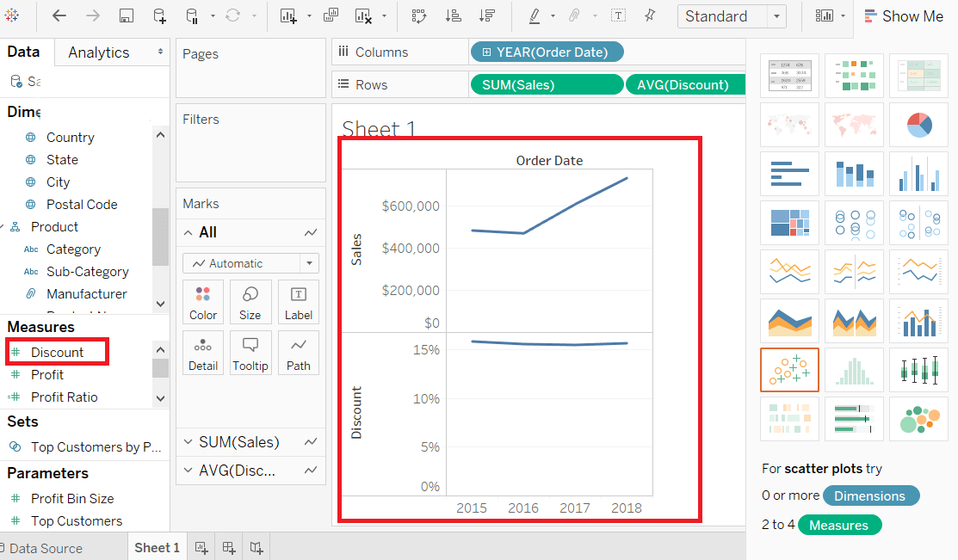Click the Add new data source icon
Image resolution: width=958 pixels, height=560 pixels.
(159, 16)
